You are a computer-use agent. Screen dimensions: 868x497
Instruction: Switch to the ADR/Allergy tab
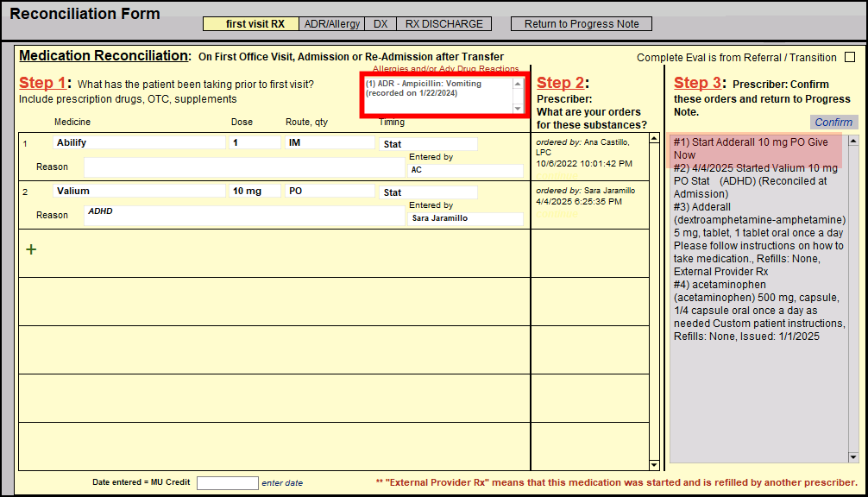(x=332, y=24)
